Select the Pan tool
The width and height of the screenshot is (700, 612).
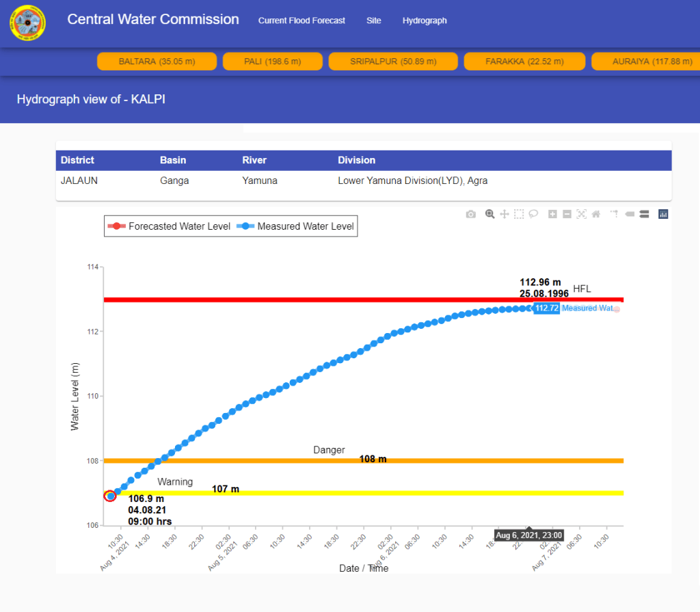pos(504,214)
